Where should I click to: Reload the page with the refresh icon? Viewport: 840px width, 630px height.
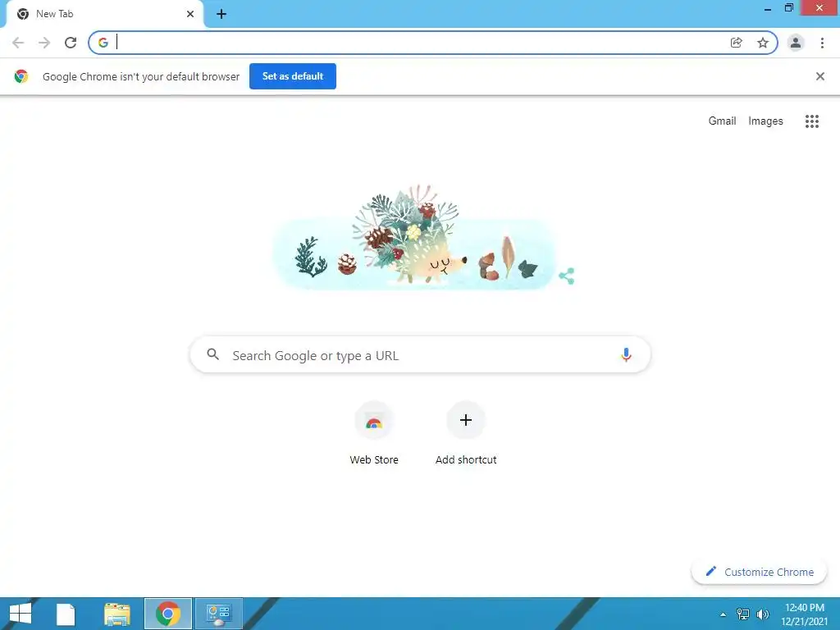coord(71,43)
